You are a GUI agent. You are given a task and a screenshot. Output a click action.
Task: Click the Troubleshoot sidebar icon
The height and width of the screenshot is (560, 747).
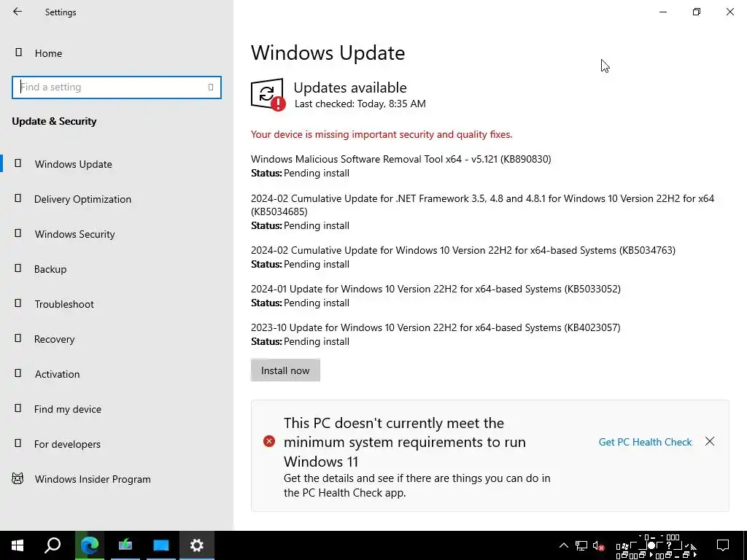coord(18,303)
